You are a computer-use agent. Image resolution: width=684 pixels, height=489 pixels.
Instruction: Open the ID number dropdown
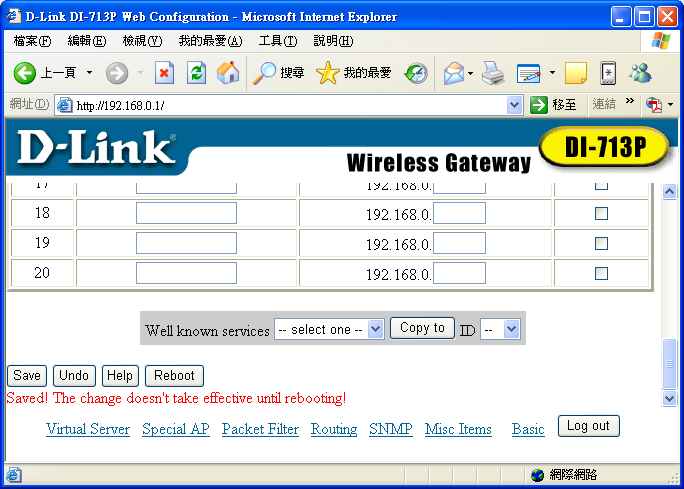click(x=500, y=329)
